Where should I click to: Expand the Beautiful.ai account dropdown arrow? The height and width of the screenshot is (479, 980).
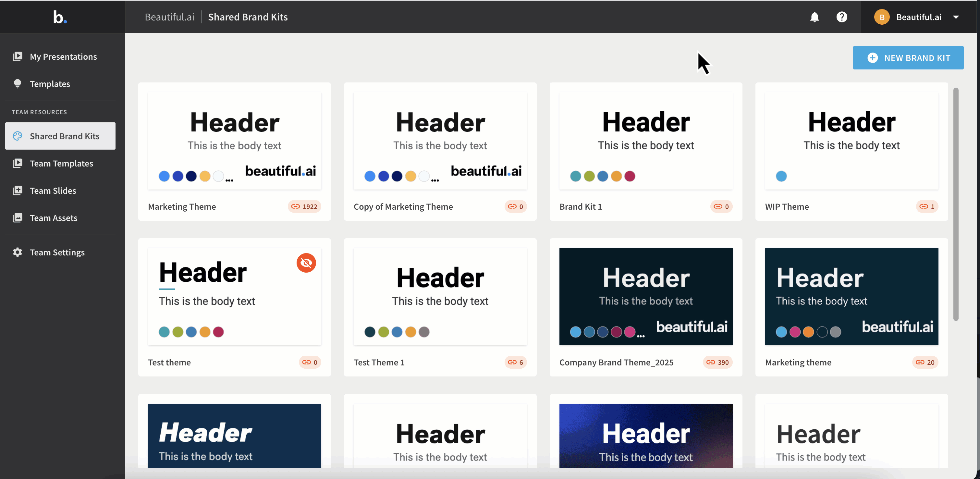click(956, 17)
